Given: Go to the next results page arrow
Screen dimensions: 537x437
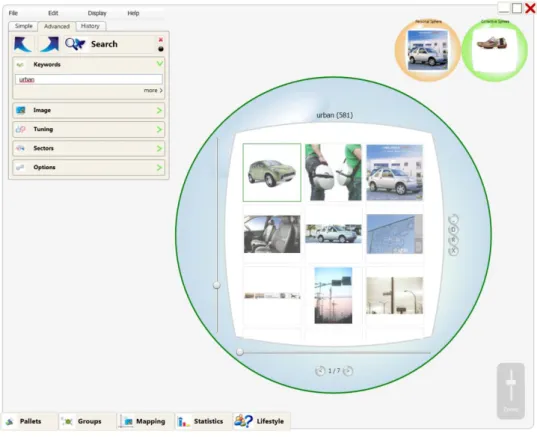Looking at the screenshot, I should tap(348, 371).
